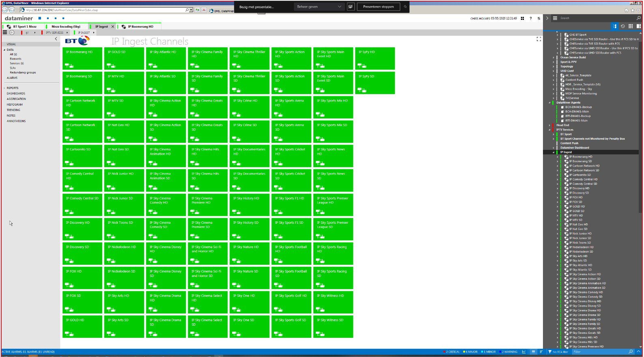The height and width of the screenshot is (357, 644).
Task: Select IP Sky Arts HD in the tree
Action: [x=578, y=256]
